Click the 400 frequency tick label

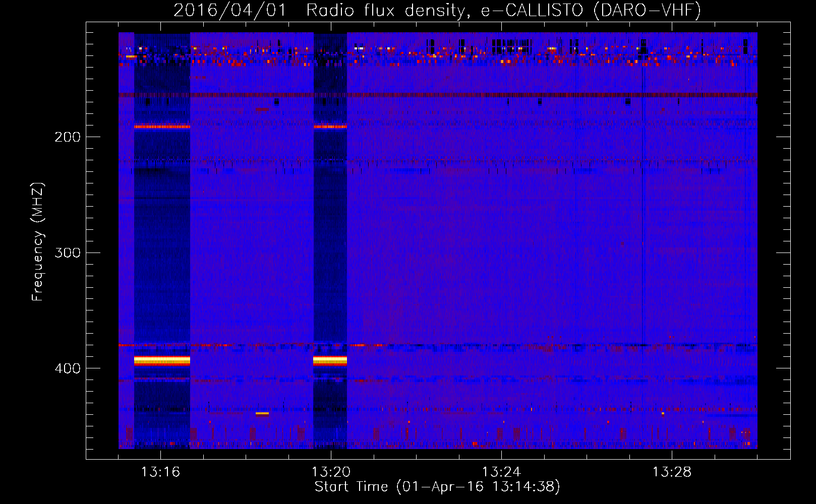(x=68, y=368)
